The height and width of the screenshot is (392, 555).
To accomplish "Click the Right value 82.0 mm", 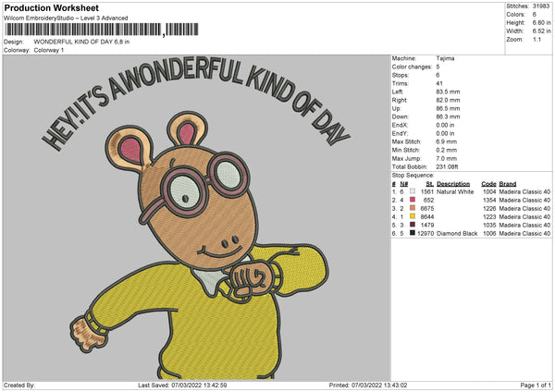I will (448, 100).
